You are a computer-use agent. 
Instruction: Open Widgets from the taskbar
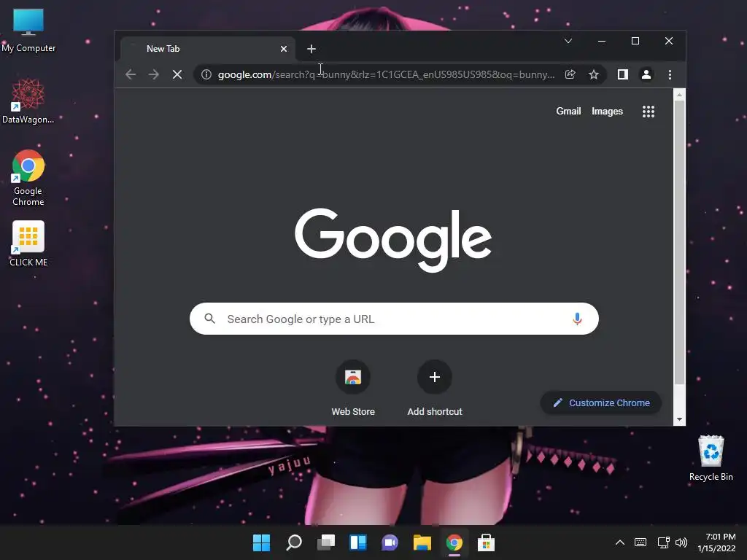357,542
